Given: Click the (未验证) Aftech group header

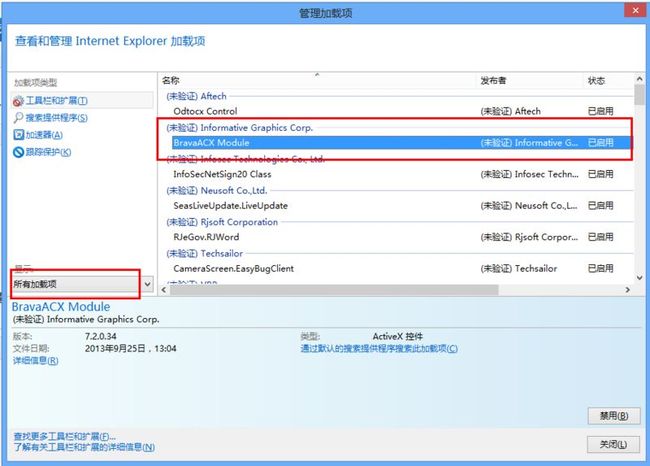Looking at the screenshot, I should [x=196, y=96].
